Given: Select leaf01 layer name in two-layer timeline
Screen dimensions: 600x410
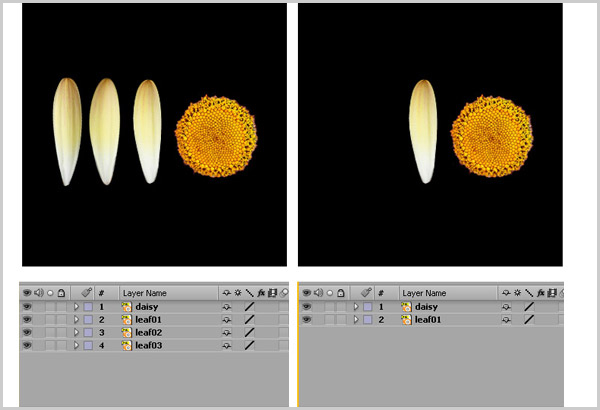Looking at the screenshot, I should (428, 319).
